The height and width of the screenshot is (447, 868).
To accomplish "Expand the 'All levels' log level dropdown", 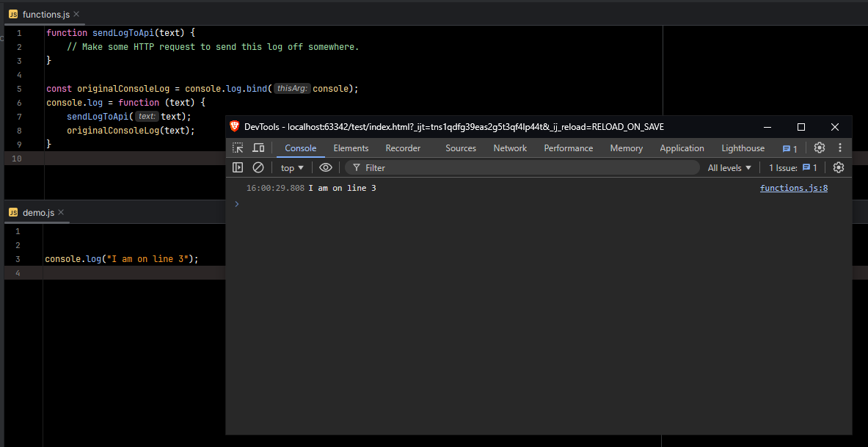I will (x=729, y=168).
